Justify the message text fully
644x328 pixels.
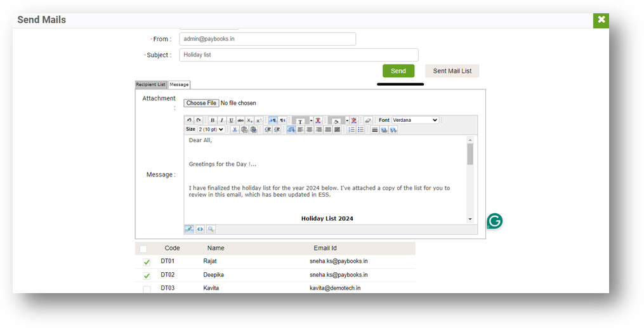pyautogui.click(x=328, y=129)
